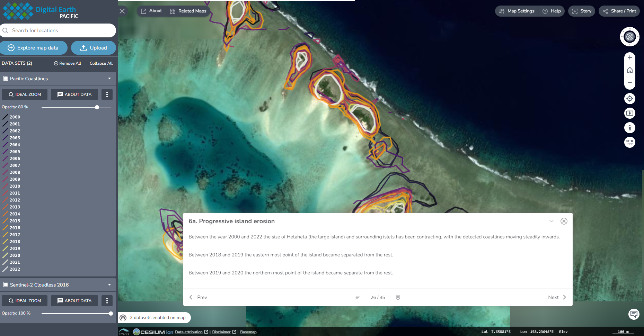Collapse the story panel with chevron
Screen dimensions: 644x336
tap(551, 221)
